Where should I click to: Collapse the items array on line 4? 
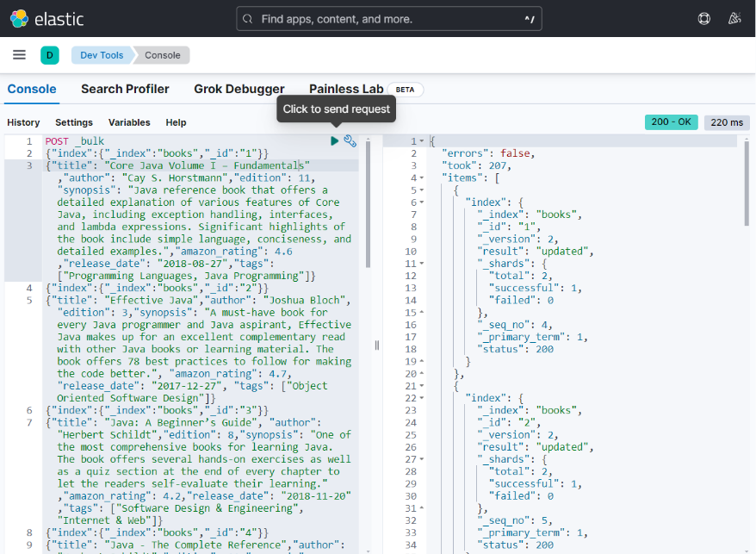[x=422, y=178]
